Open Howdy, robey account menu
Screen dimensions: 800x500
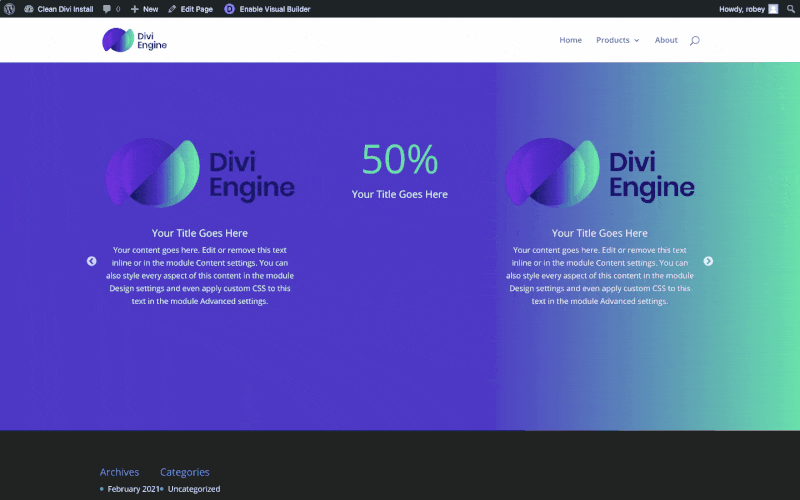click(748, 9)
